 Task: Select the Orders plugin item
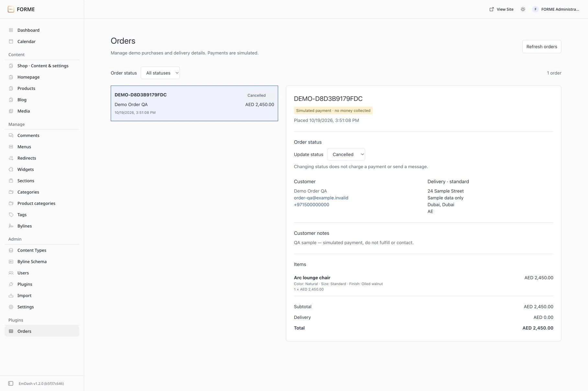(x=42, y=331)
